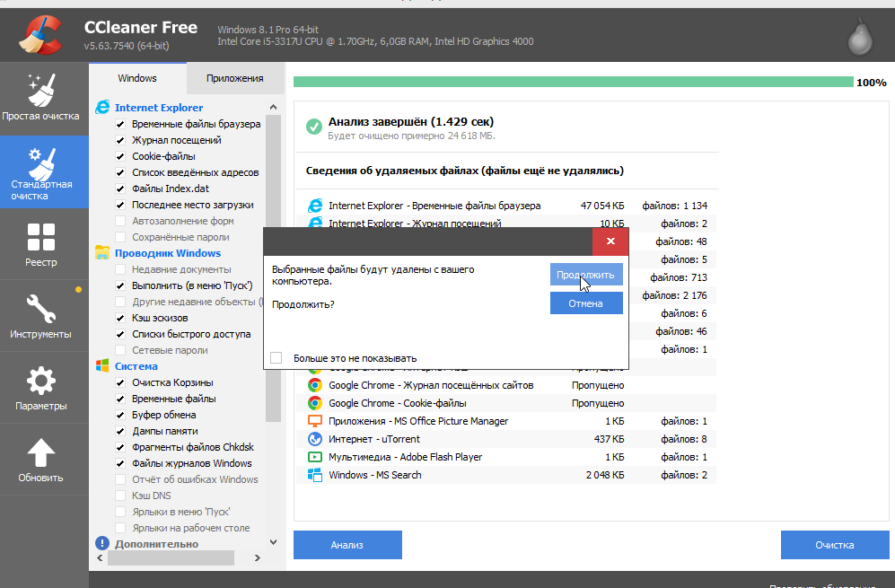Toggle Файлы журналов Windows checkbox

point(120,463)
